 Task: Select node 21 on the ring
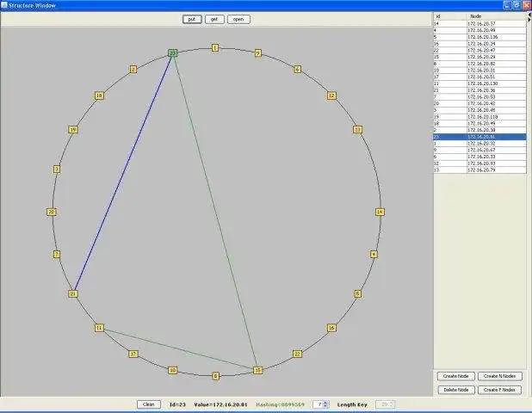(x=73, y=294)
